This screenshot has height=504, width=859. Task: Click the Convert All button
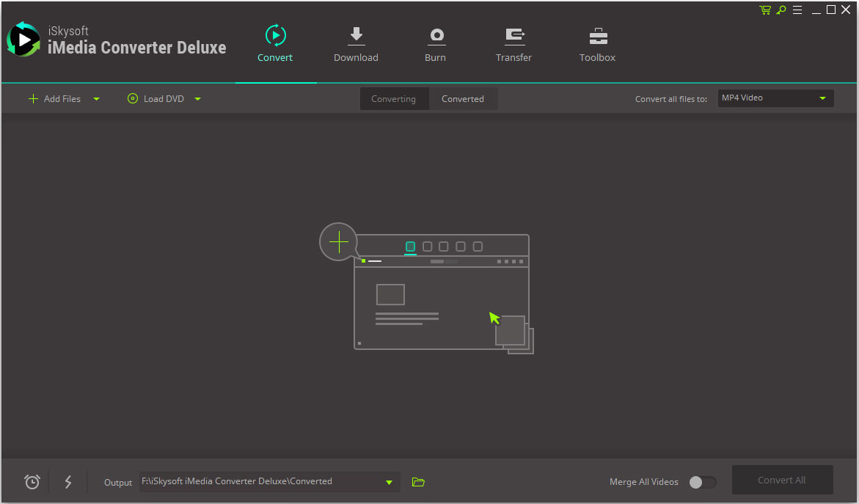782,480
